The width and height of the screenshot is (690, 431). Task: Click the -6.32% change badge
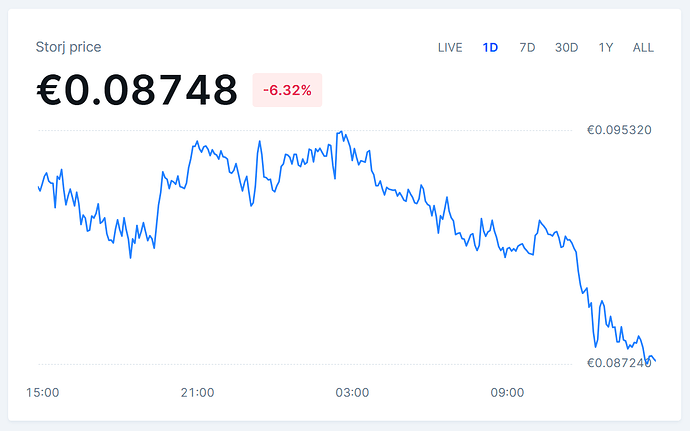(x=287, y=90)
